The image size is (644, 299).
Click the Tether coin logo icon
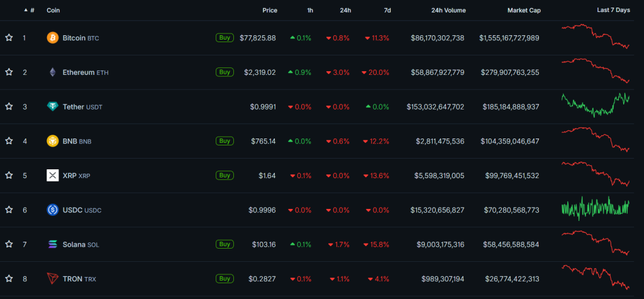(x=53, y=107)
